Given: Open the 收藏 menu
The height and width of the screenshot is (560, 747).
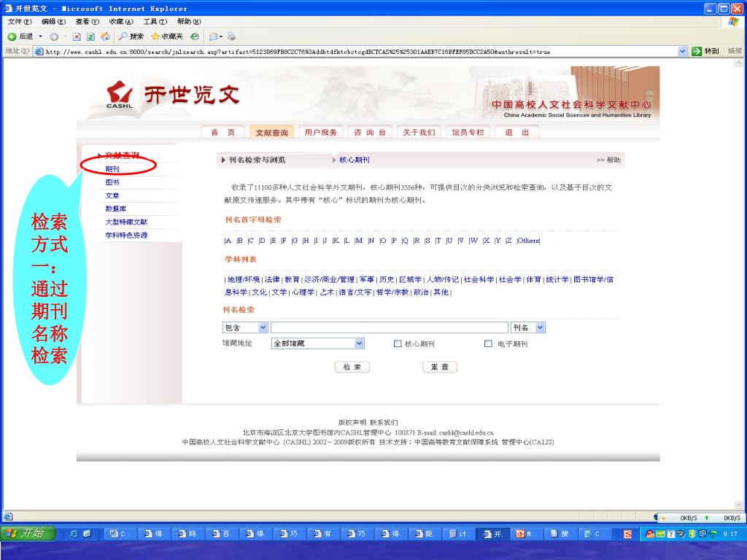Looking at the screenshot, I should click(121, 21).
